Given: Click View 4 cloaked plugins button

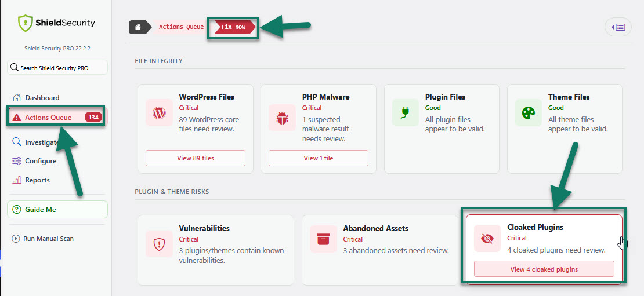Looking at the screenshot, I should pyautogui.click(x=544, y=269).
